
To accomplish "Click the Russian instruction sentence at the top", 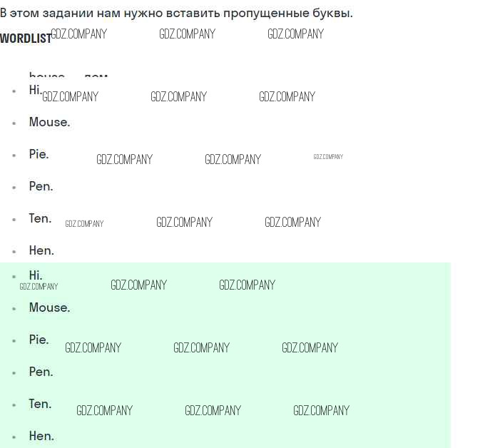I will pos(176,13).
